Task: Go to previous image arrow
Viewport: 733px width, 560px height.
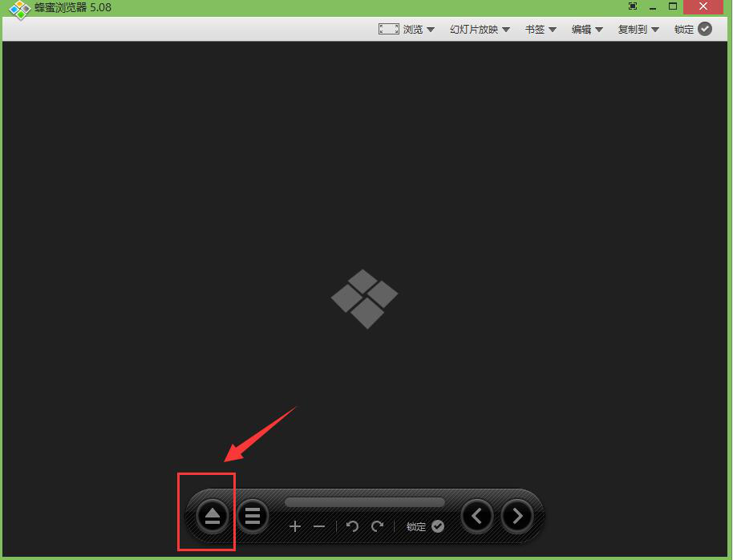Action: 477,516
